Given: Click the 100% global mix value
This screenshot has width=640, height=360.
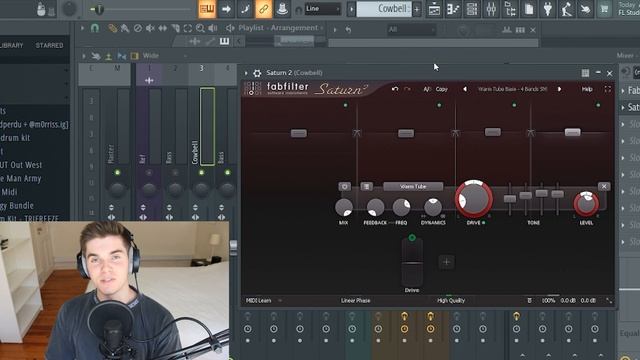Looking at the screenshot, I should point(548,300).
